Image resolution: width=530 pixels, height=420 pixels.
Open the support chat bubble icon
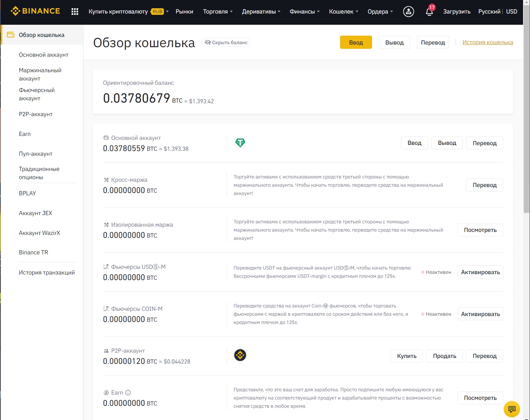coord(512,409)
